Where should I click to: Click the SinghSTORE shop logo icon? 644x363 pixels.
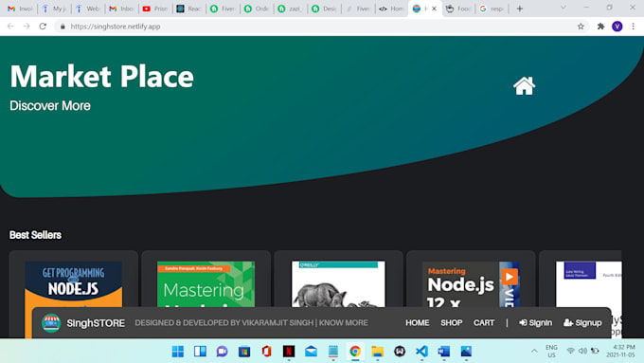(x=51, y=323)
